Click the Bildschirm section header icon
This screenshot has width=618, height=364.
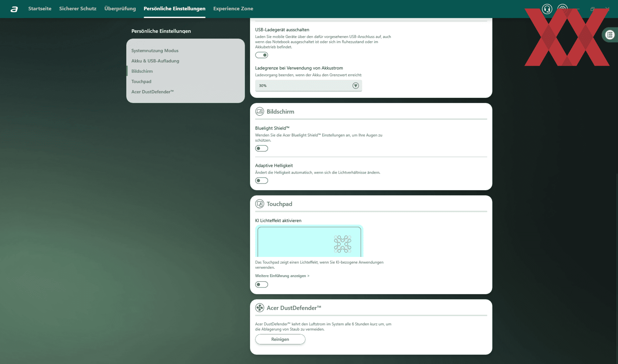(x=259, y=111)
